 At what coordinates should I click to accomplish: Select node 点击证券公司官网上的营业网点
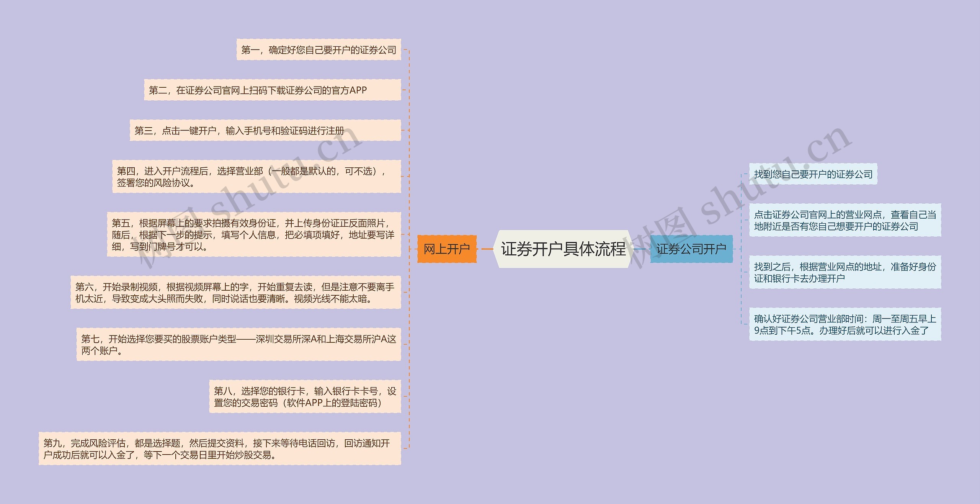click(x=845, y=220)
